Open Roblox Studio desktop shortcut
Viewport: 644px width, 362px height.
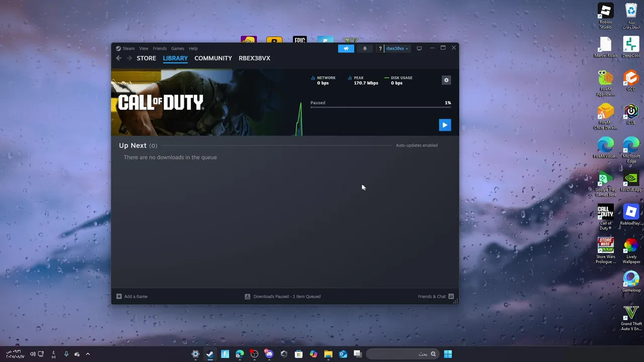(x=606, y=17)
